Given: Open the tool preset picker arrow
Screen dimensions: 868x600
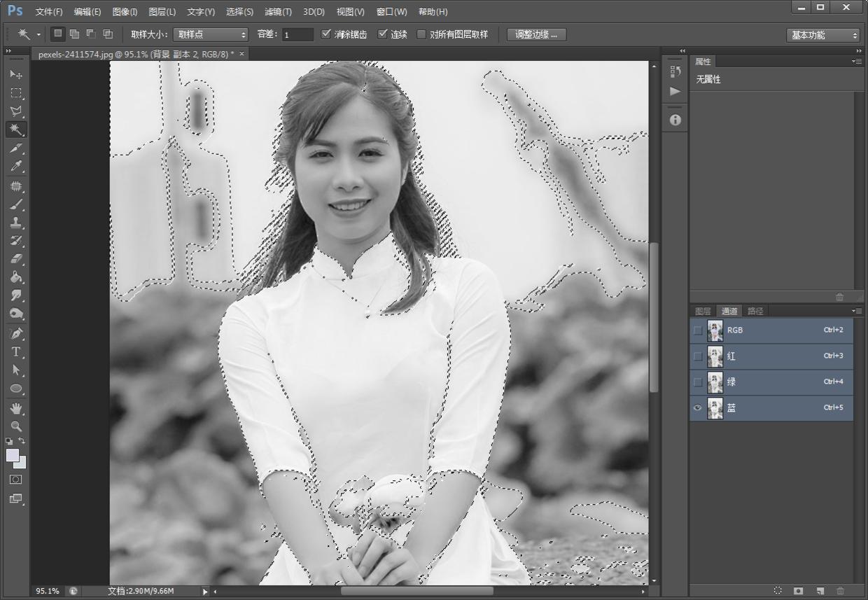Looking at the screenshot, I should (38, 34).
